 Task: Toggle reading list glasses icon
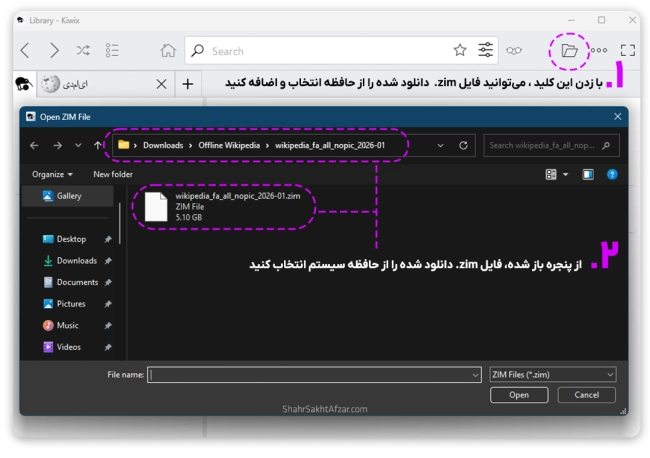(514, 51)
